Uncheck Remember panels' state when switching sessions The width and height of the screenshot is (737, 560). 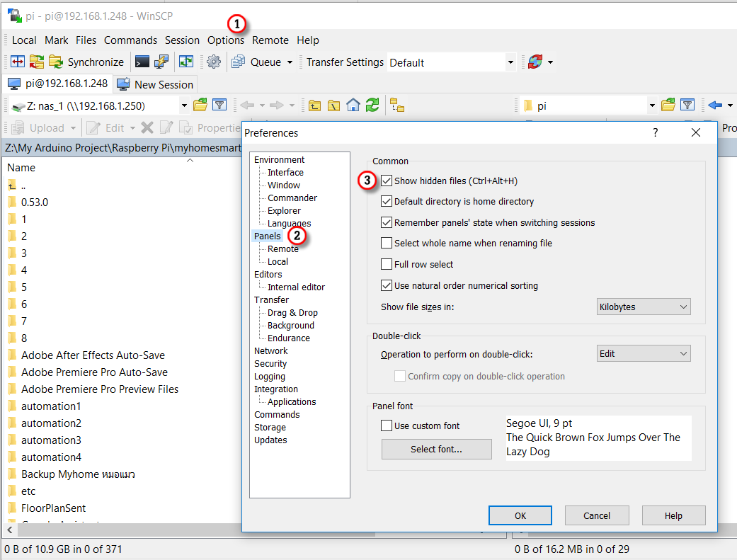click(x=387, y=222)
